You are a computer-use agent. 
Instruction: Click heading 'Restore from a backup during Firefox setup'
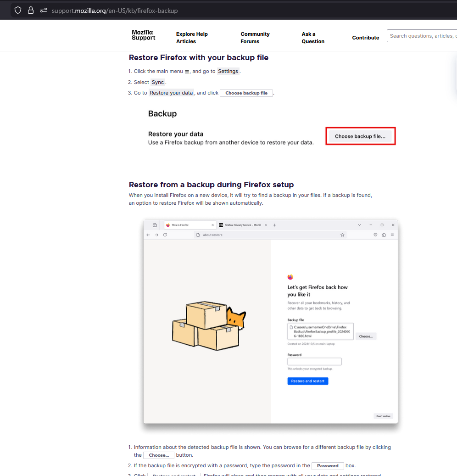click(211, 185)
